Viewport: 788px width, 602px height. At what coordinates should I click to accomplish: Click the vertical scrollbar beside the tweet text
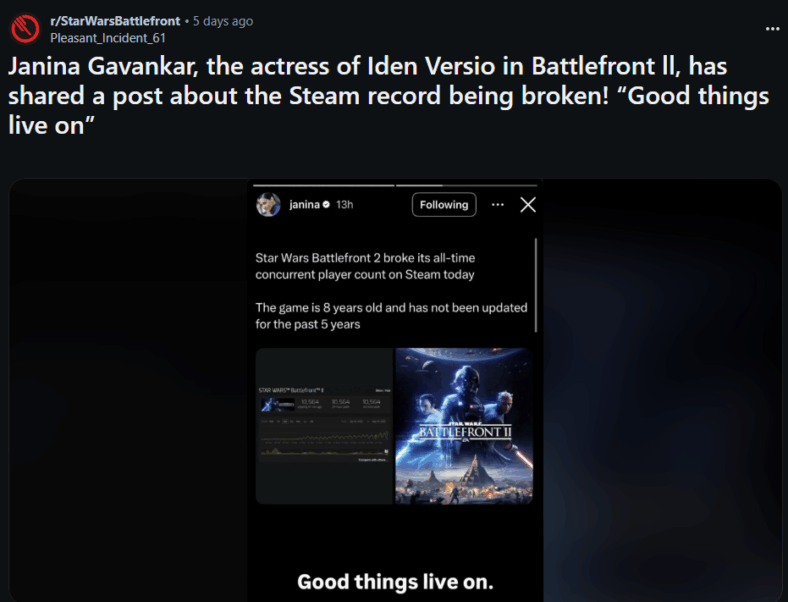pyautogui.click(x=536, y=285)
